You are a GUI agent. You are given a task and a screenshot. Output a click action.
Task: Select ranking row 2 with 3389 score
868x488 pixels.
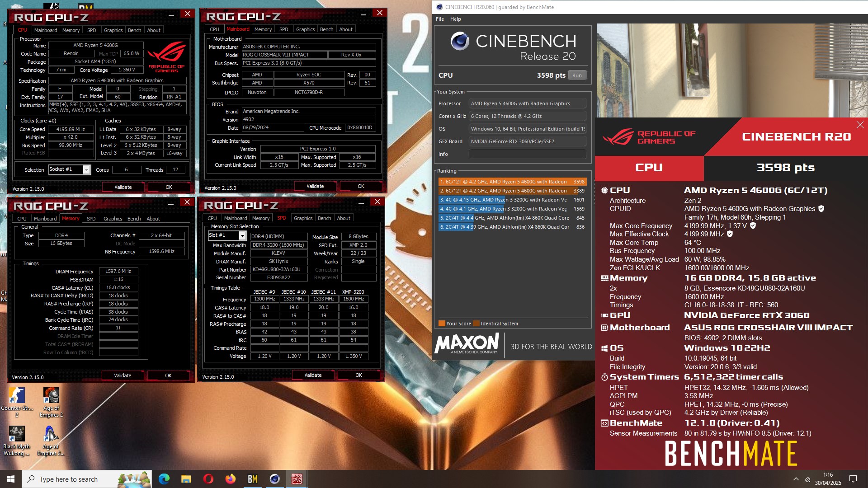[512, 191]
